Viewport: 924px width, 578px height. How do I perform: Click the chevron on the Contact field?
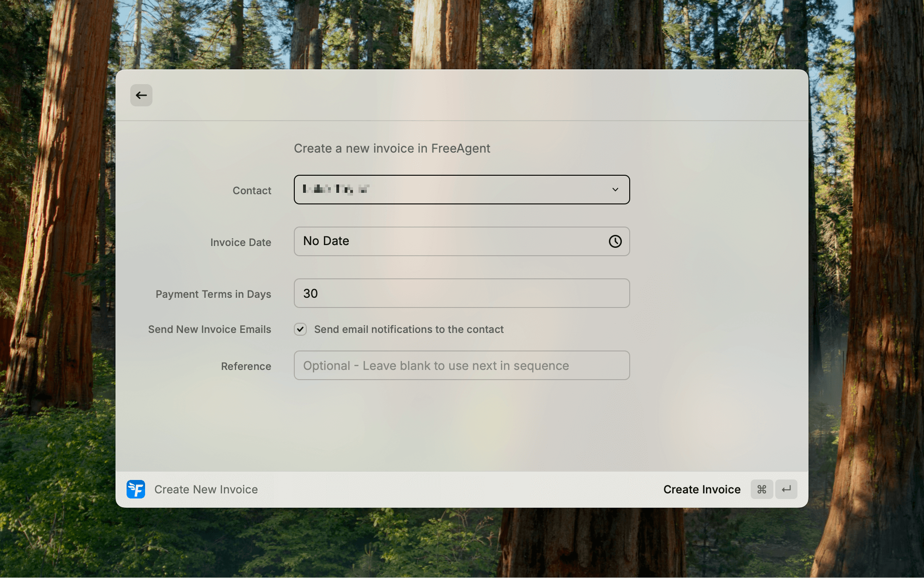tap(615, 190)
